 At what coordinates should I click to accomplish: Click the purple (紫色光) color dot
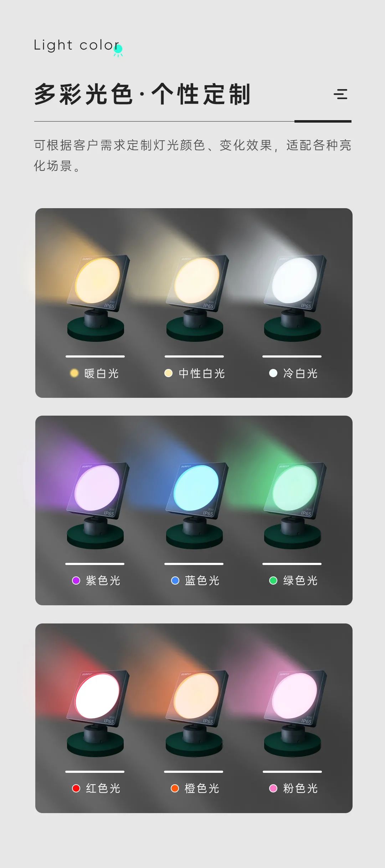click(x=76, y=580)
